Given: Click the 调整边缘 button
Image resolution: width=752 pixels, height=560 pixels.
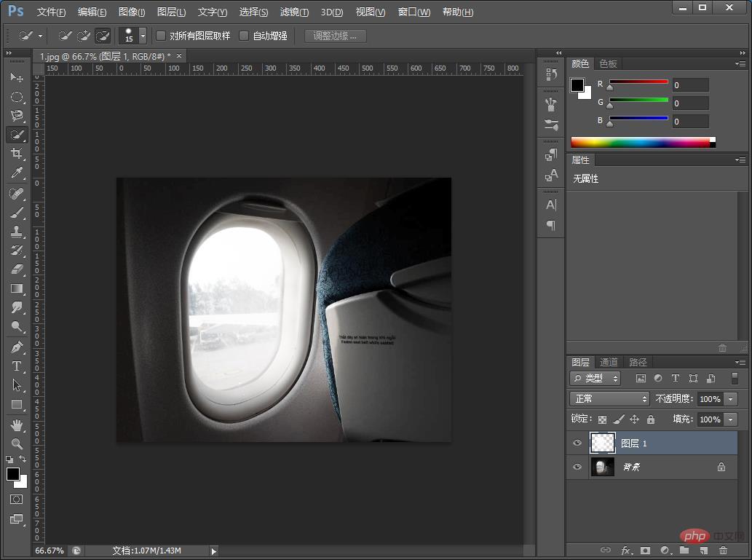Looking at the screenshot, I should [336, 36].
